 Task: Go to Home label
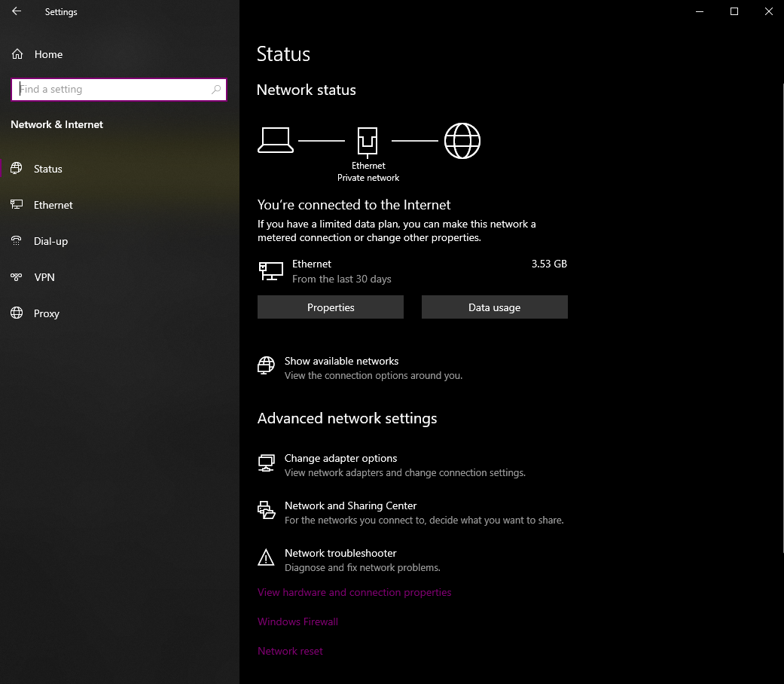click(x=48, y=54)
